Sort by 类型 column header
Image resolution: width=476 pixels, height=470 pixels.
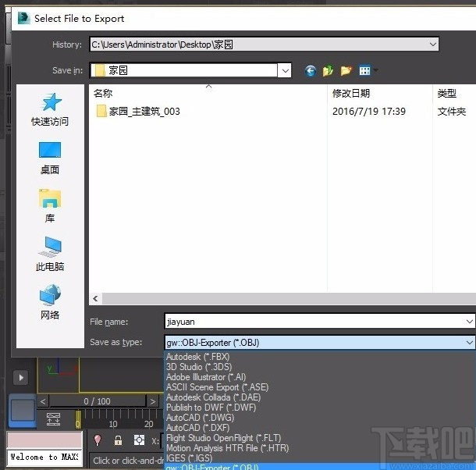tap(454, 93)
